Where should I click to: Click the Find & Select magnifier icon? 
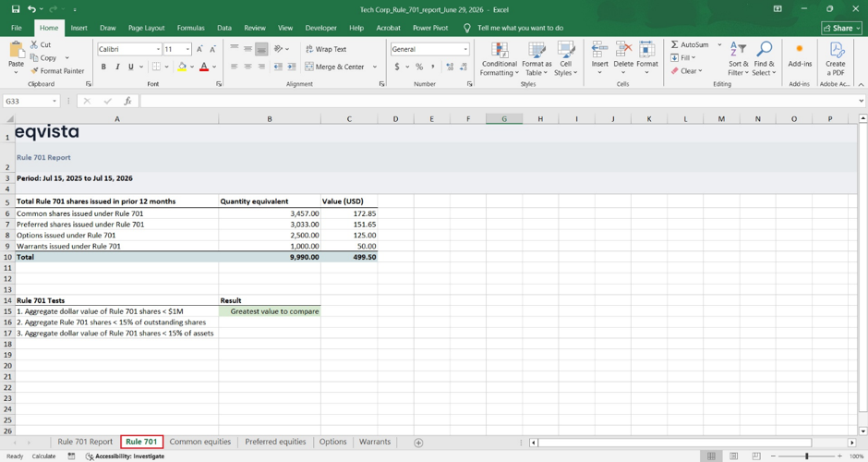[x=764, y=49]
